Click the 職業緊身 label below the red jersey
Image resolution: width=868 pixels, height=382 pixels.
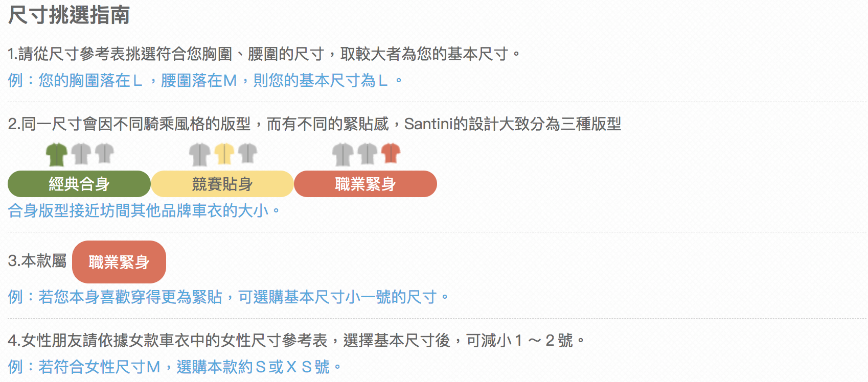point(366,184)
